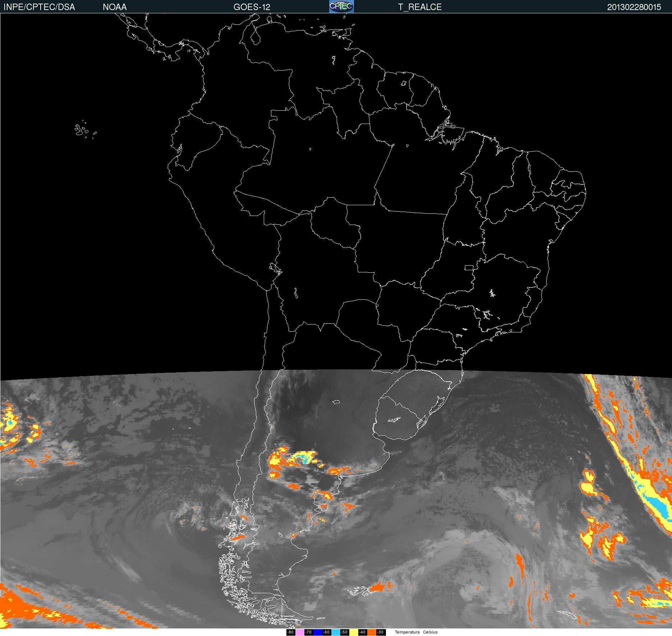Click the Temperatura legend word
Image resolution: width=672 pixels, height=636 pixels.
(x=407, y=632)
